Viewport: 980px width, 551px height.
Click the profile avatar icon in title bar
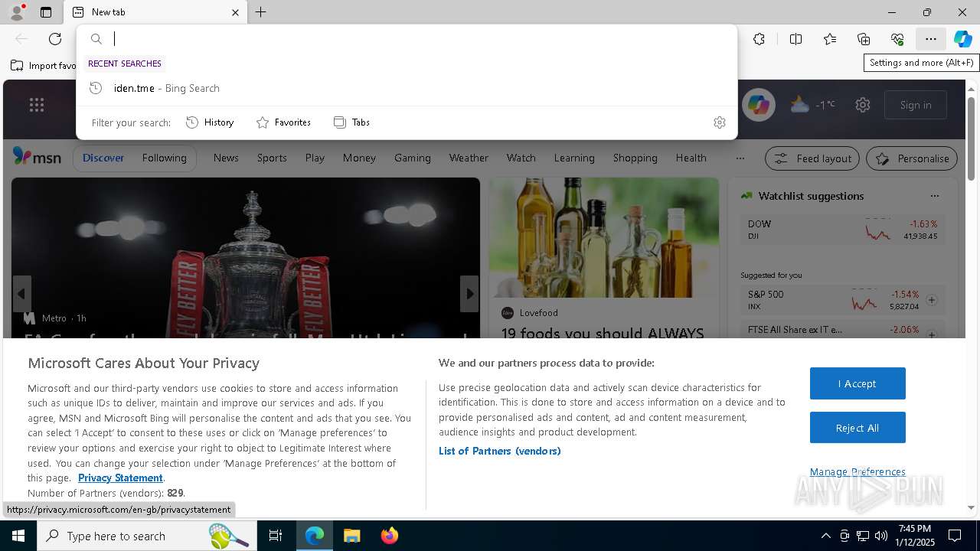16,12
